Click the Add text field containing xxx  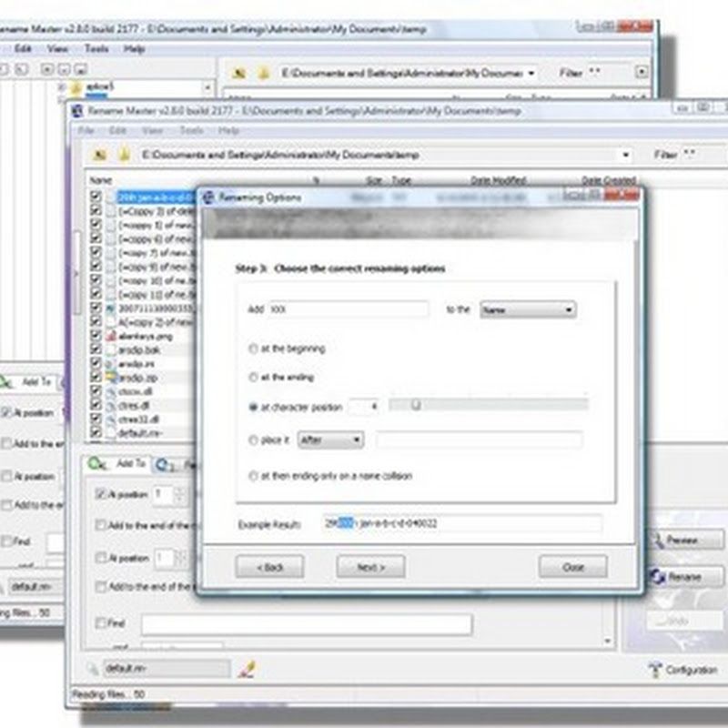pyautogui.click(x=349, y=309)
